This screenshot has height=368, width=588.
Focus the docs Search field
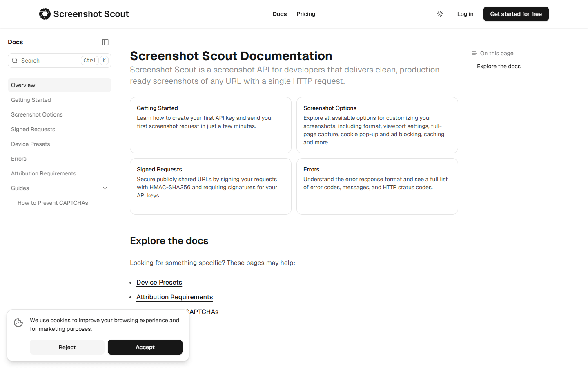(49, 61)
